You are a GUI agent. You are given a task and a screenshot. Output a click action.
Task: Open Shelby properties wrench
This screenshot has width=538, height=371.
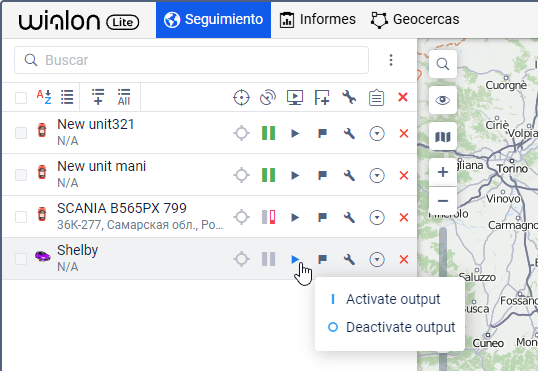pos(349,259)
